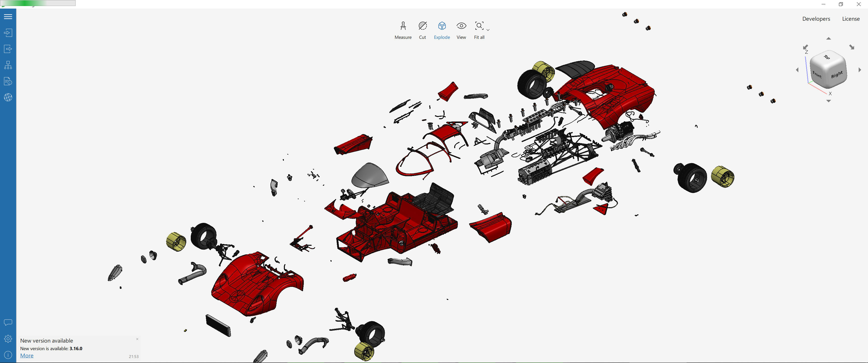Toggle the Explode view tool

click(442, 30)
